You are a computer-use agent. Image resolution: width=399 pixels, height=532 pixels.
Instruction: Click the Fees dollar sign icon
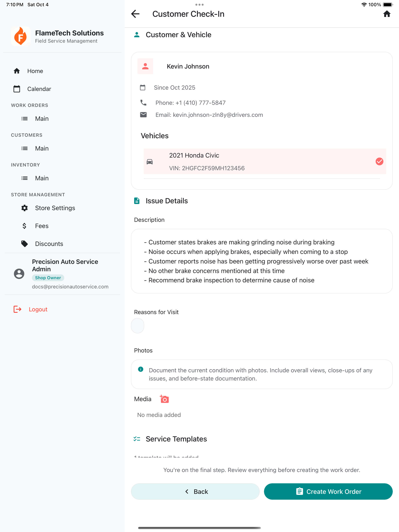[24, 226]
